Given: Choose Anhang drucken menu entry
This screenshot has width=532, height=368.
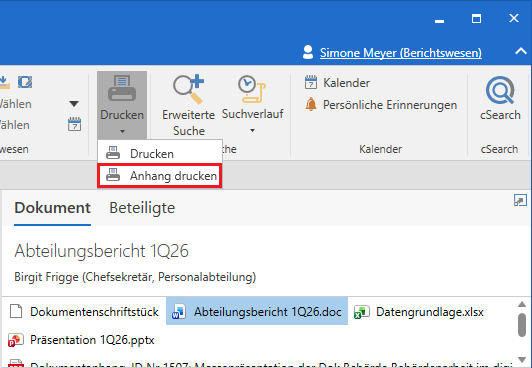Looking at the screenshot, I should [160, 176].
